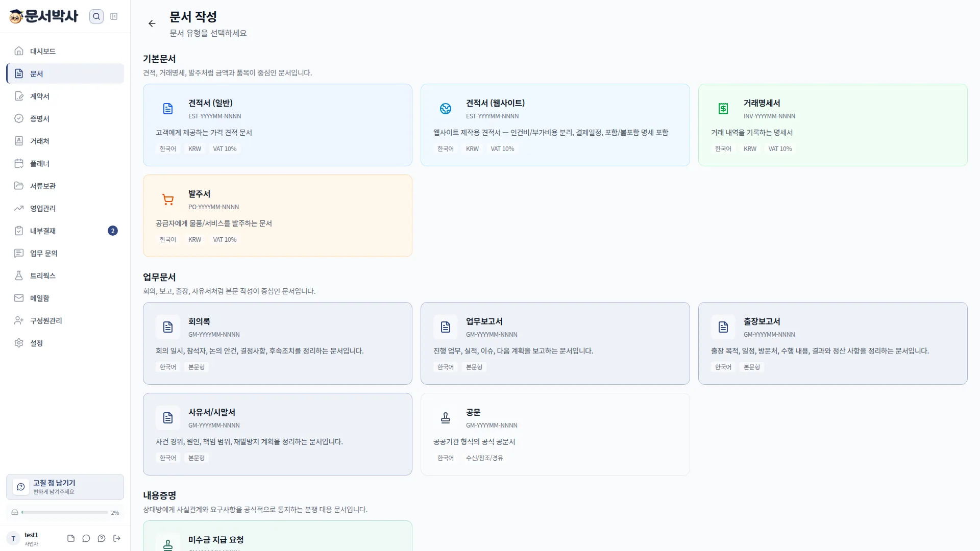
Task: Collapse the sidebar using the panel toggle icon
Action: 114,16
